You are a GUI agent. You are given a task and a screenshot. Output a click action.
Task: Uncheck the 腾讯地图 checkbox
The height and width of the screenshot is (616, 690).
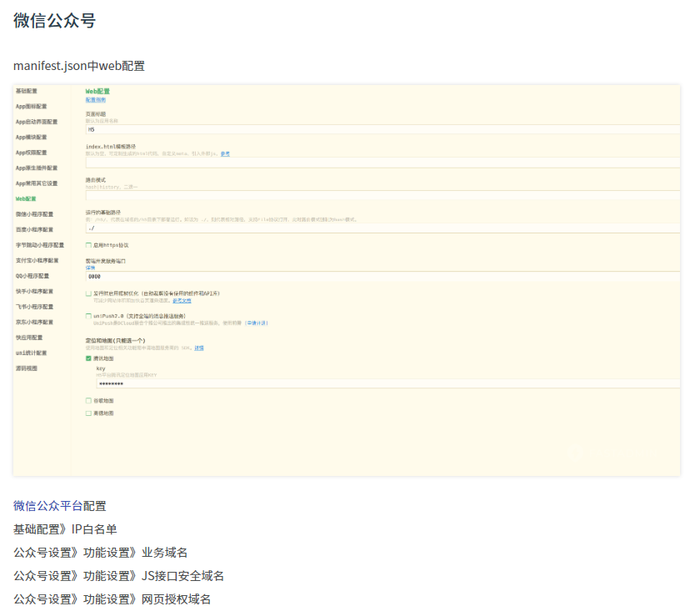point(88,358)
